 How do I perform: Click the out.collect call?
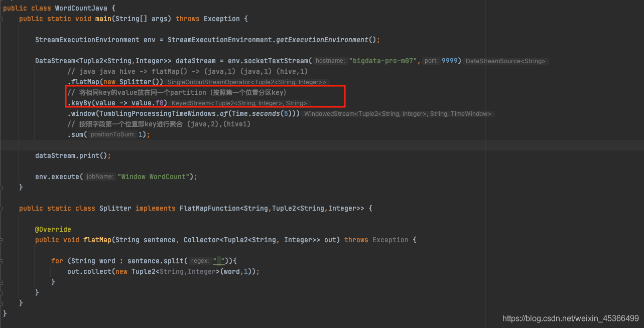89,271
